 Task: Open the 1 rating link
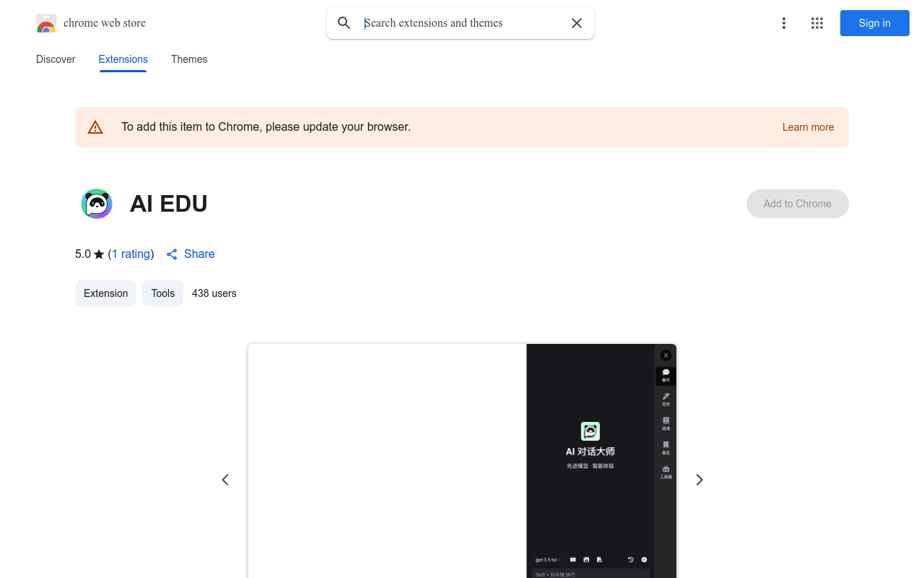click(131, 254)
